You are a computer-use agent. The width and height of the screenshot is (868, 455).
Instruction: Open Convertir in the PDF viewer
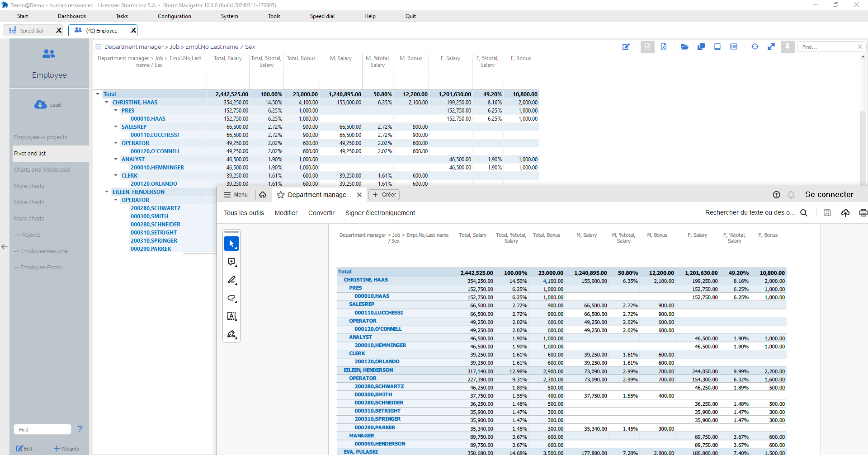pos(321,213)
